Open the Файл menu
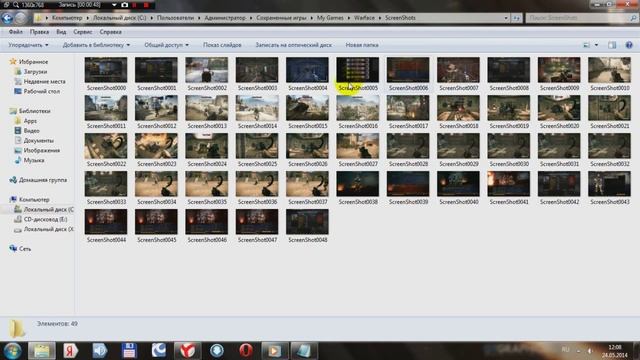 point(16,32)
